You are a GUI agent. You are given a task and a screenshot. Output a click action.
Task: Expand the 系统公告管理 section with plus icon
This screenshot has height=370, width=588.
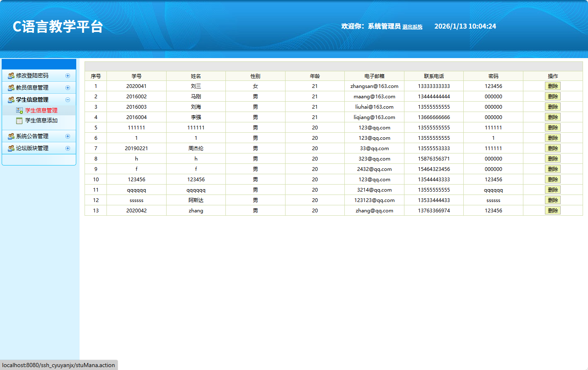[68, 136]
